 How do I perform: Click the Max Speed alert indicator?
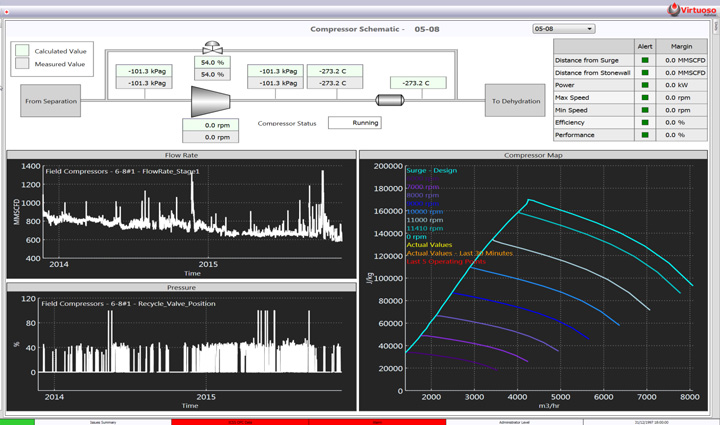coord(645,97)
